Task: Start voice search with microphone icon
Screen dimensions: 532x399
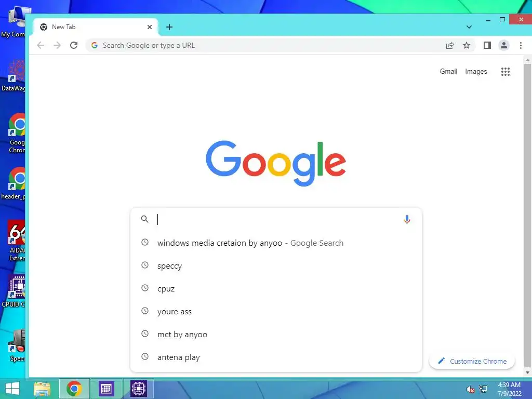Action: tap(407, 220)
